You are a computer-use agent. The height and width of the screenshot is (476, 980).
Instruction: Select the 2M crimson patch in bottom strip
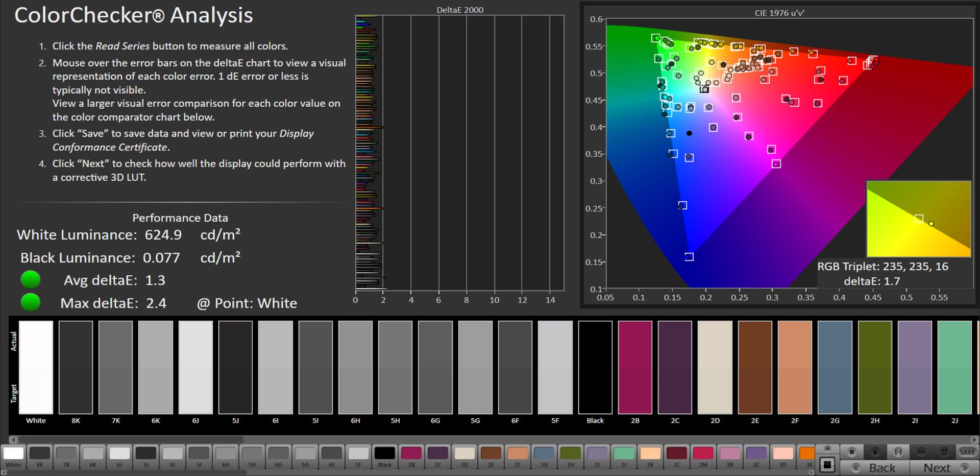point(703,457)
